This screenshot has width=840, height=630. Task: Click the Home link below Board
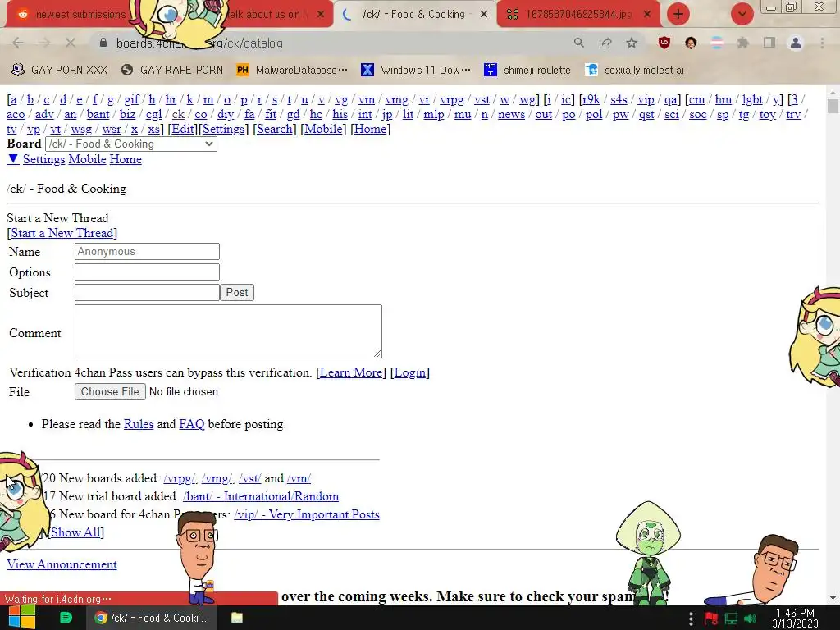[x=126, y=159]
